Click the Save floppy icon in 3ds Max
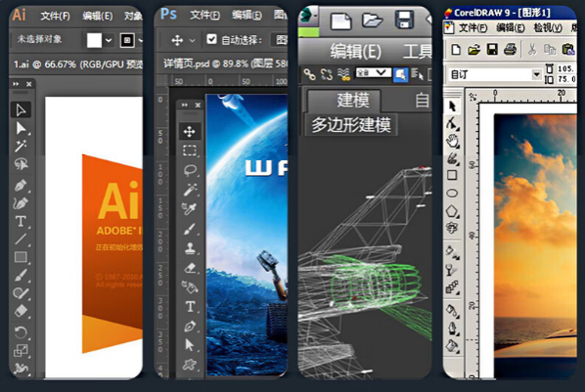This screenshot has height=392, width=585. [x=404, y=20]
